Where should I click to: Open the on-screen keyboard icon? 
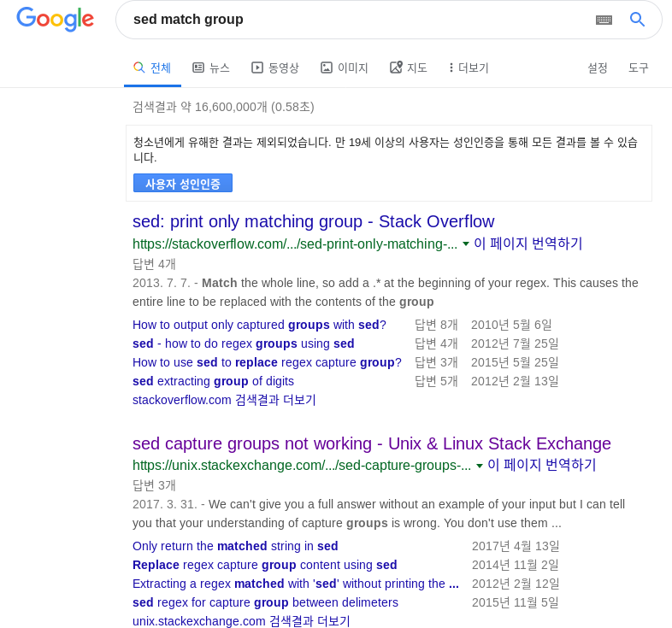click(604, 20)
